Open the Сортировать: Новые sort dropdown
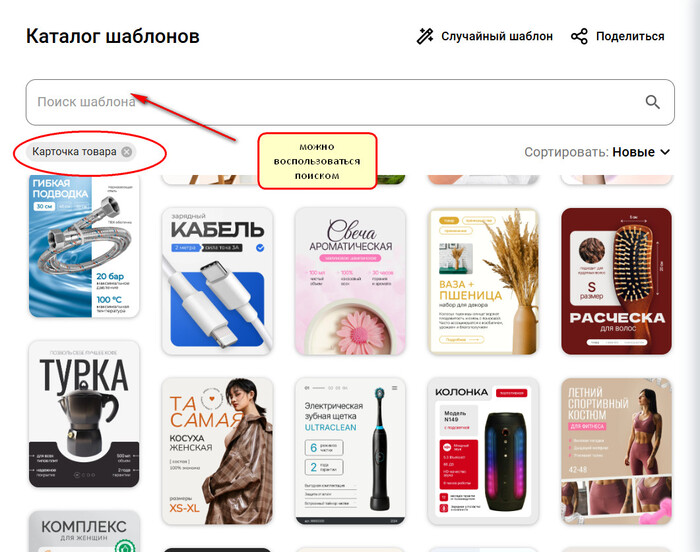 click(597, 152)
